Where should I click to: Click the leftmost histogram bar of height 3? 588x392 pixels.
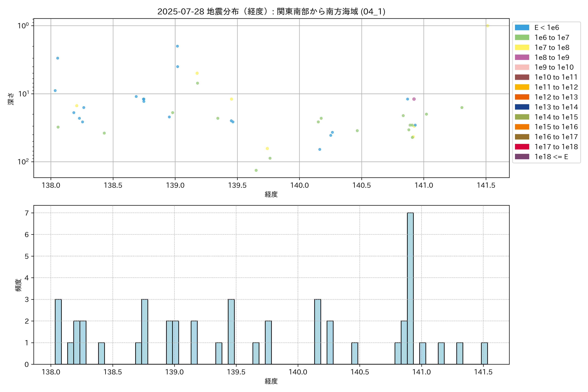[x=58, y=332]
